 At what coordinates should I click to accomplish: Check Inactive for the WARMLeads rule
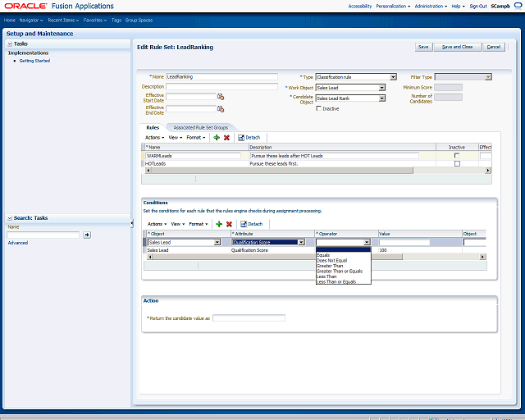457,155
